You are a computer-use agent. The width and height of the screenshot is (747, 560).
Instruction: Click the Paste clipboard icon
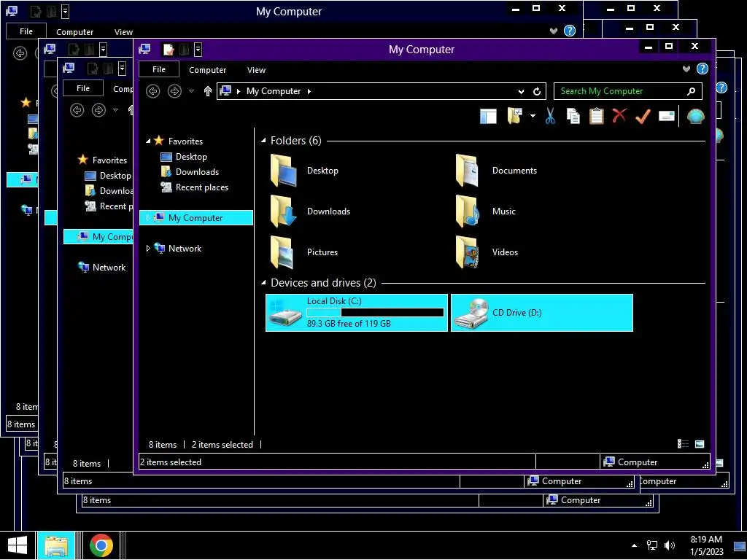pyautogui.click(x=597, y=116)
